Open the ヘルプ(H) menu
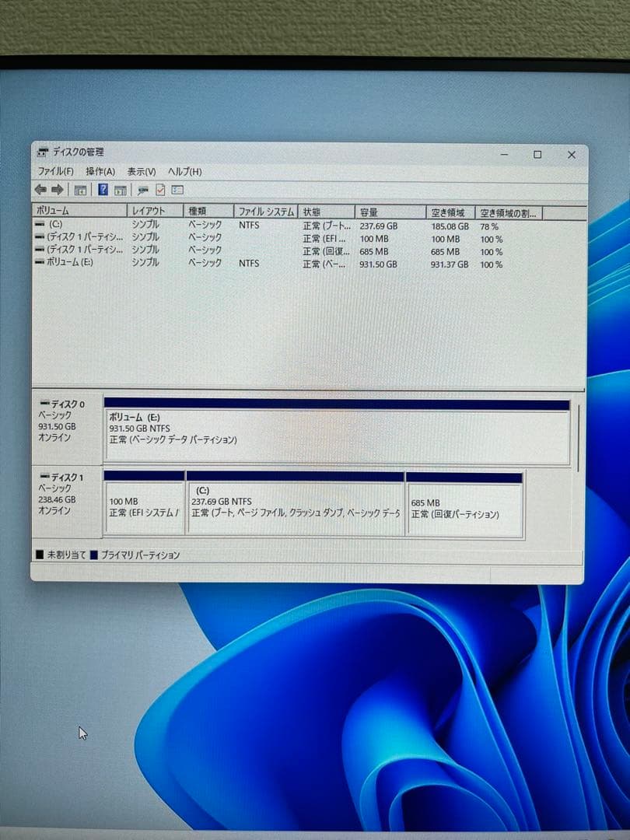The width and height of the screenshot is (630, 840). [184, 171]
